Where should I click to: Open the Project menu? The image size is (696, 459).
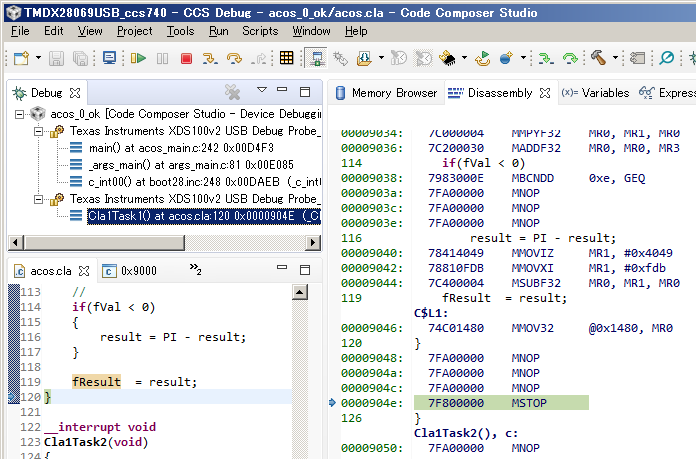click(135, 31)
